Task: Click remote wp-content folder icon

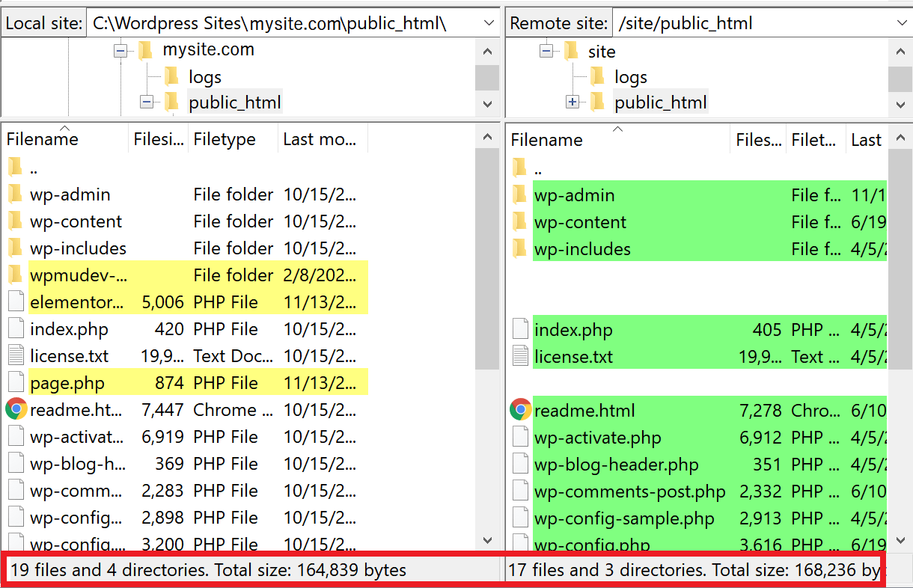Action: (520, 221)
